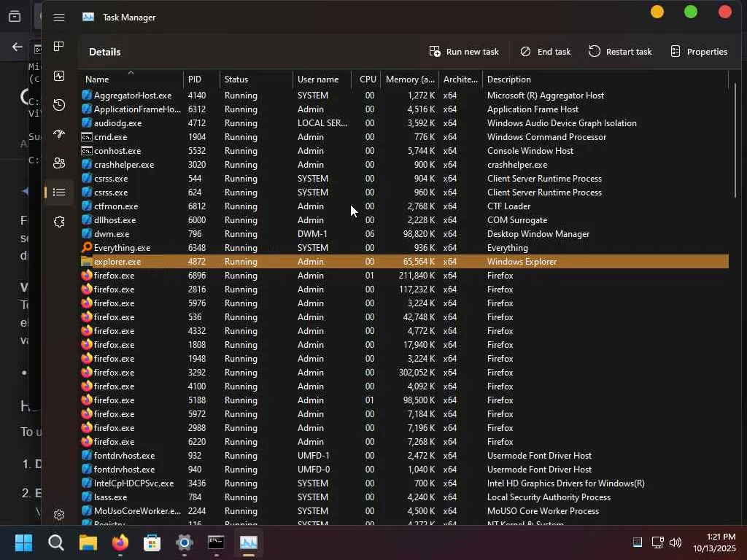Open Settings gear app on taskbar
The width and height of the screenshot is (747, 560).
click(185, 542)
